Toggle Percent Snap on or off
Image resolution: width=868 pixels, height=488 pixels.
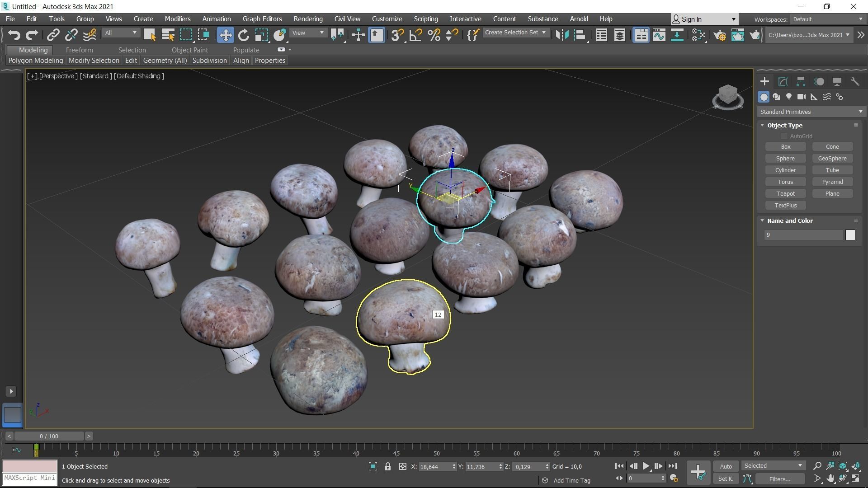(x=434, y=35)
